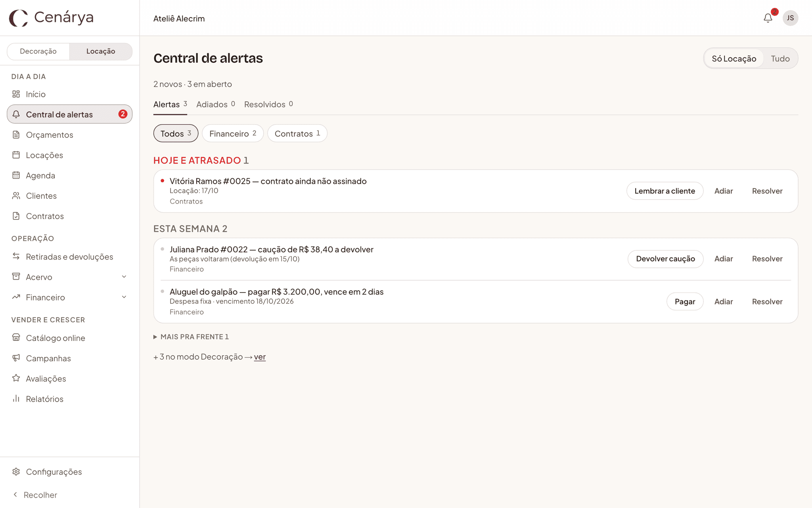
Task: Open the Adiados tab
Action: pyautogui.click(x=216, y=104)
